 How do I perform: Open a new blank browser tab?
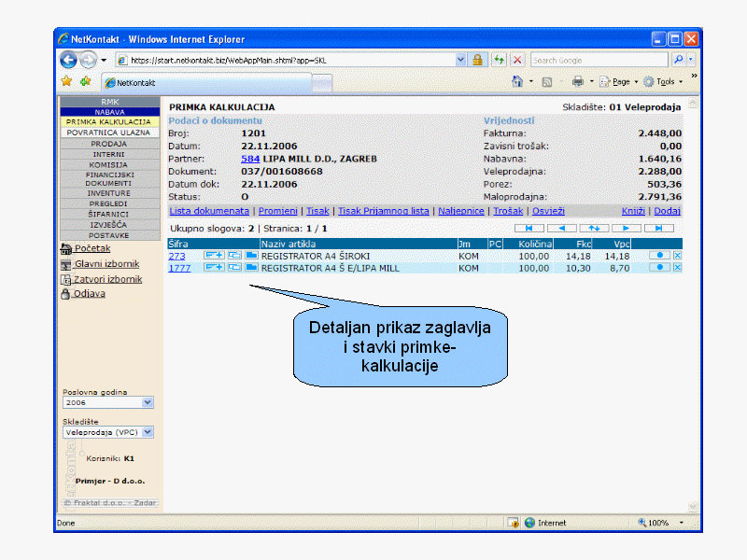tap(322, 83)
